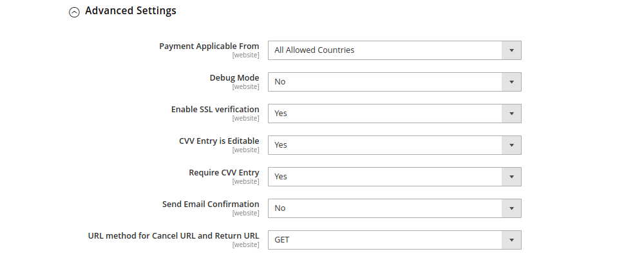Open Require CVV Entry select field
Screen dimensions: 644x258
pos(384,177)
